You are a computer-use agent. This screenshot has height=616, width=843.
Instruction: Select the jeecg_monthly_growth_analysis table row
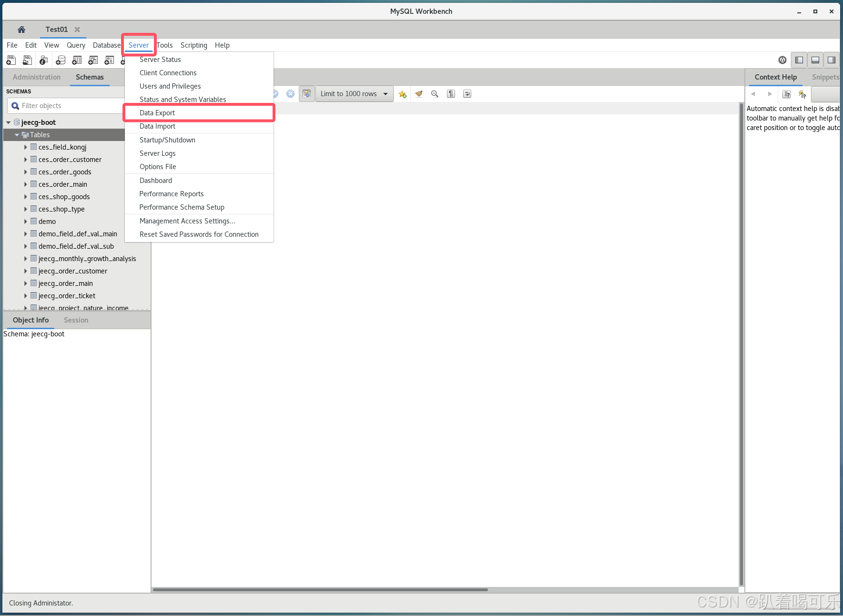pos(77,259)
